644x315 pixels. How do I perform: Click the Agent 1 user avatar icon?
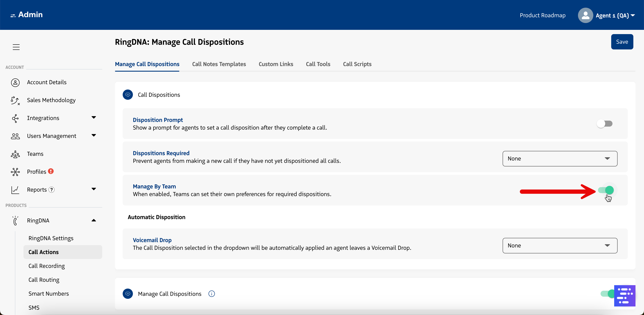point(585,16)
